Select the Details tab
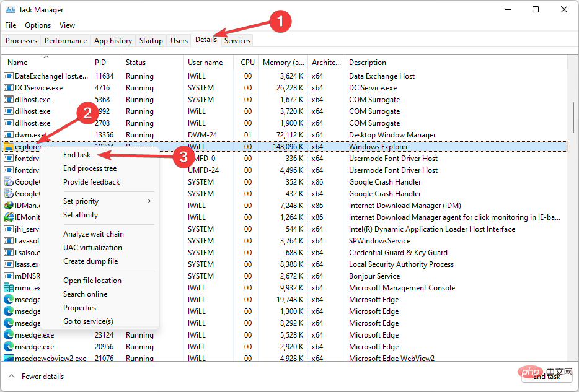 (x=206, y=40)
